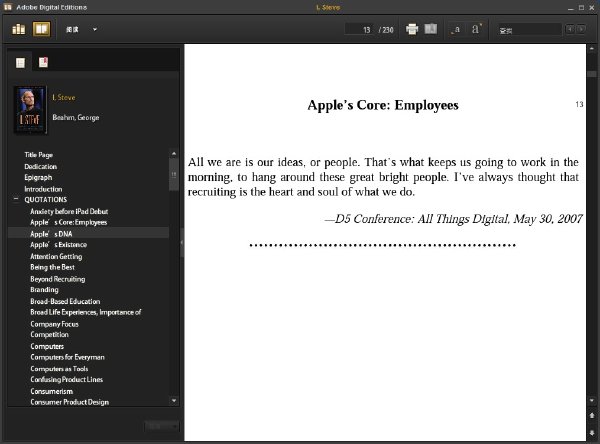
Task: Click the 'D5 Conference' citation line
Action: pyautogui.click(x=453, y=219)
